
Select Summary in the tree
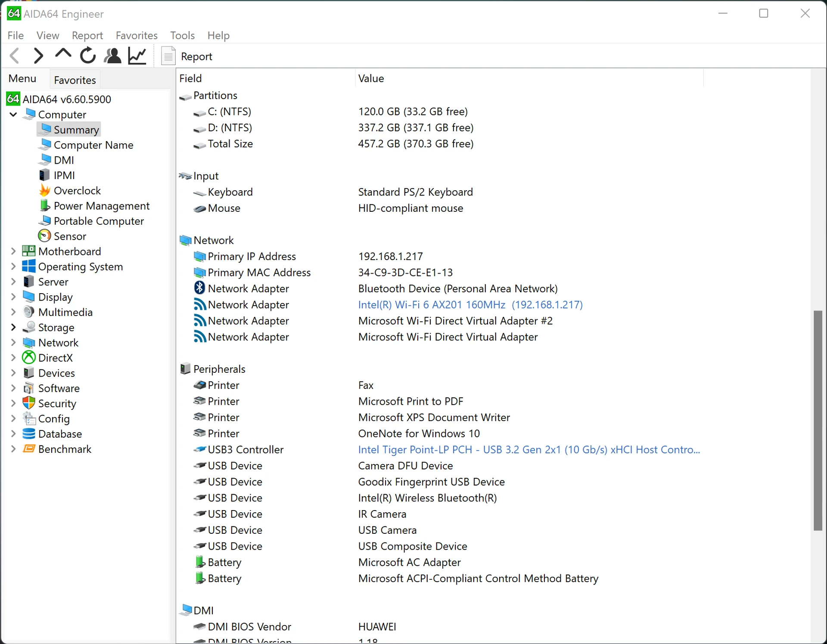tap(69, 130)
